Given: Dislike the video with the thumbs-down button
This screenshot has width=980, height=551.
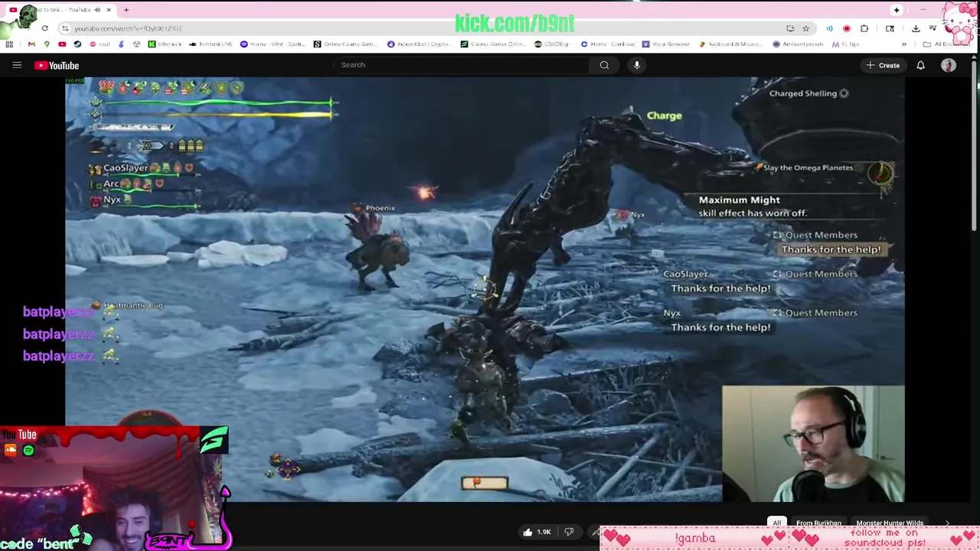Looking at the screenshot, I should pos(569,532).
